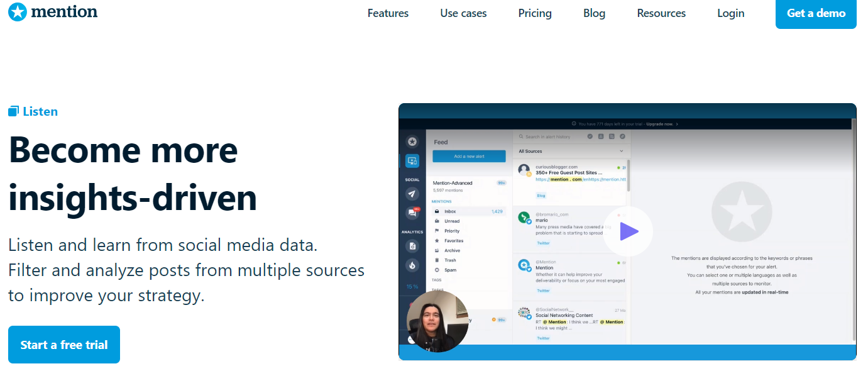Screen dimensions: 868x371
Task: Select Inbox in the Mentions list
Action: (x=468, y=211)
